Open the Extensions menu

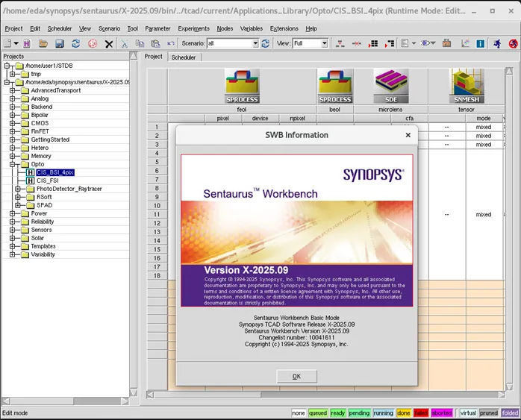click(284, 28)
